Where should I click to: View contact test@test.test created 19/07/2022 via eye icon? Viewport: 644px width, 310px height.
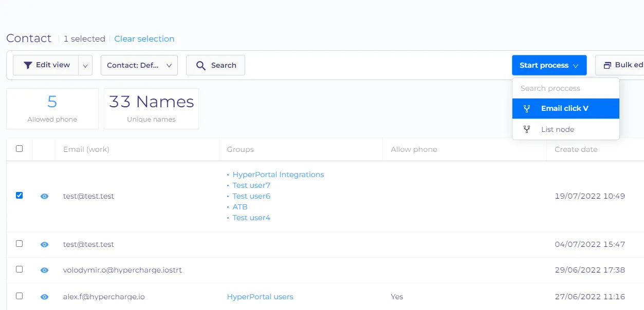coord(44,196)
